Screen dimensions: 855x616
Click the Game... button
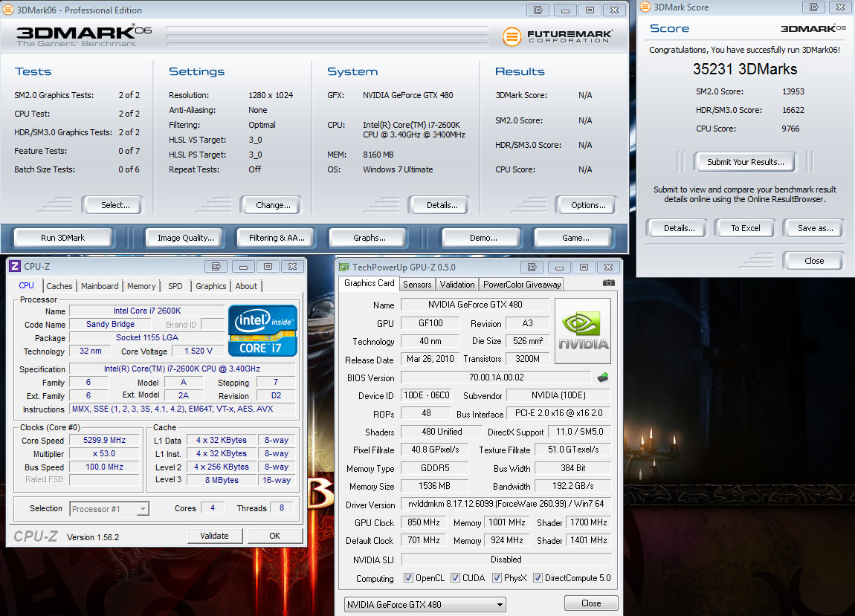coord(575,238)
